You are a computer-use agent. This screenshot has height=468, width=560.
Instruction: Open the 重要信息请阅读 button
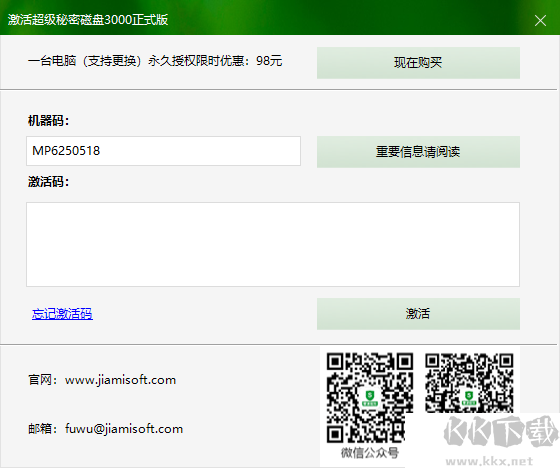tap(418, 152)
